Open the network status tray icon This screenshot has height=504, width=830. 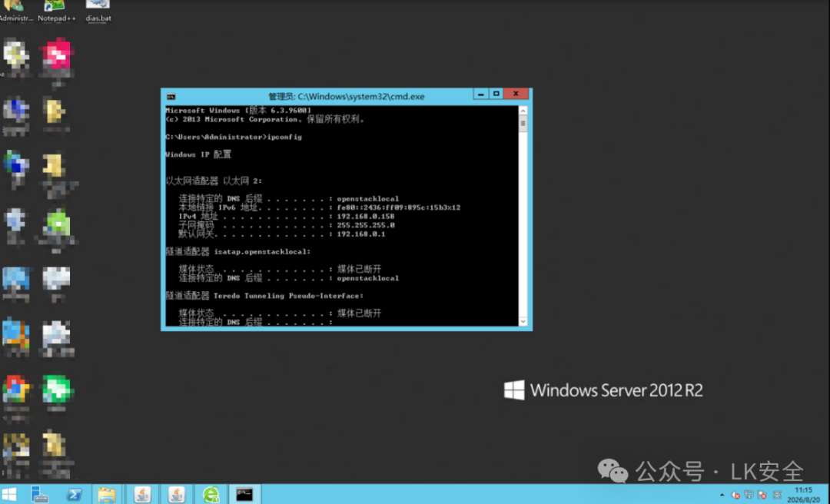749,495
